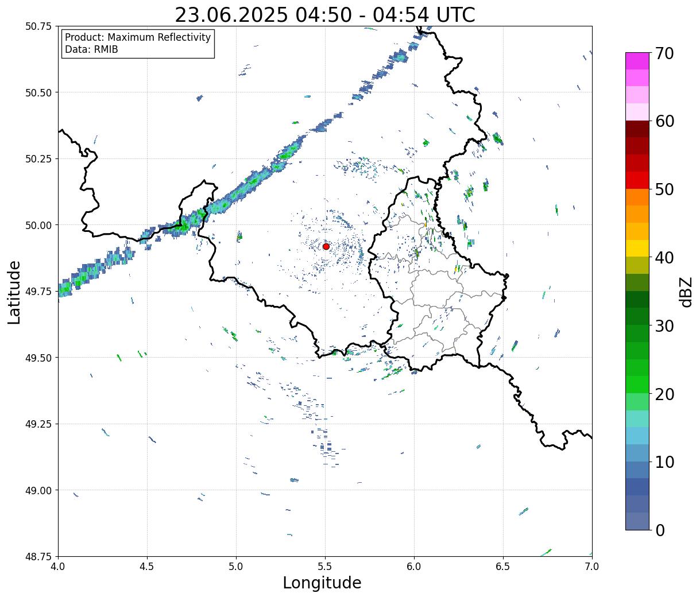Click the 10 tick on the colorbar
This screenshot has height=597, width=700.
664,462
